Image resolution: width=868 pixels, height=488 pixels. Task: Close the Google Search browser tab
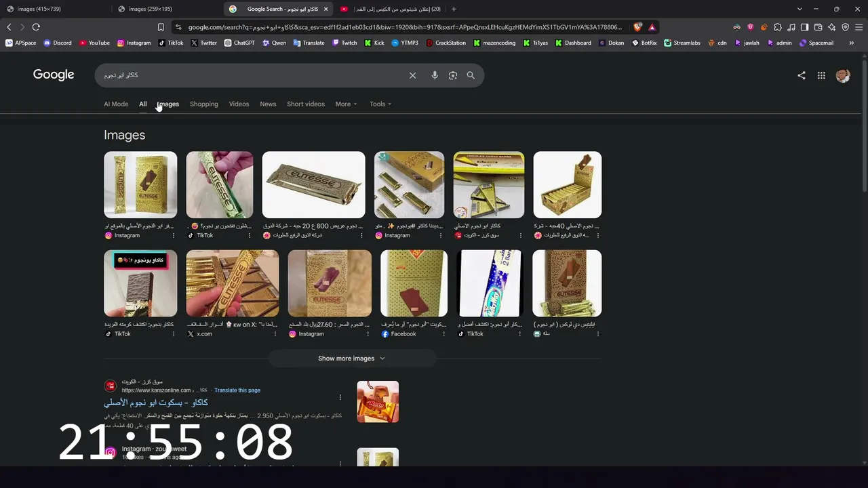326,9
